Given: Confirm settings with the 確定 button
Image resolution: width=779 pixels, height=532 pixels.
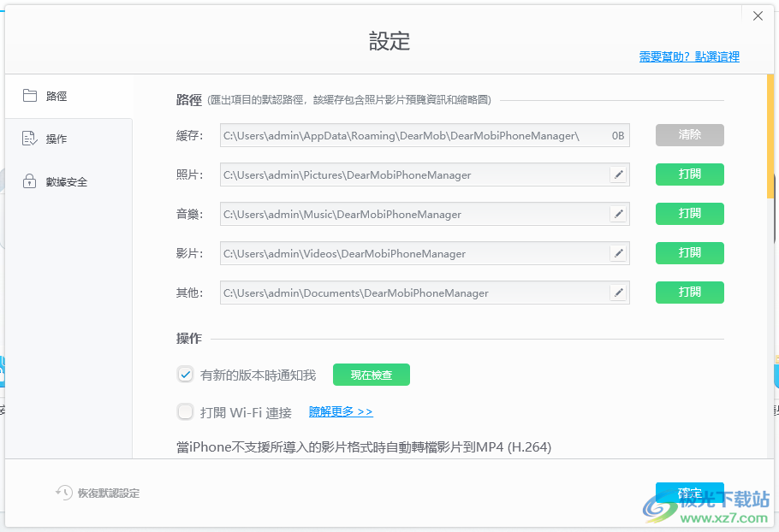Looking at the screenshot, I should pos(690,493).
